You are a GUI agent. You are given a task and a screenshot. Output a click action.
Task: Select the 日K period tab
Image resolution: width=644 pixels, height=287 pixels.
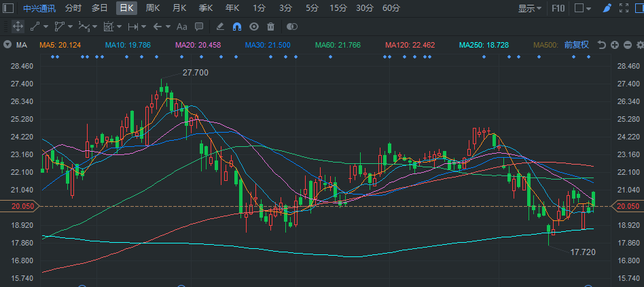coord(126,7)
